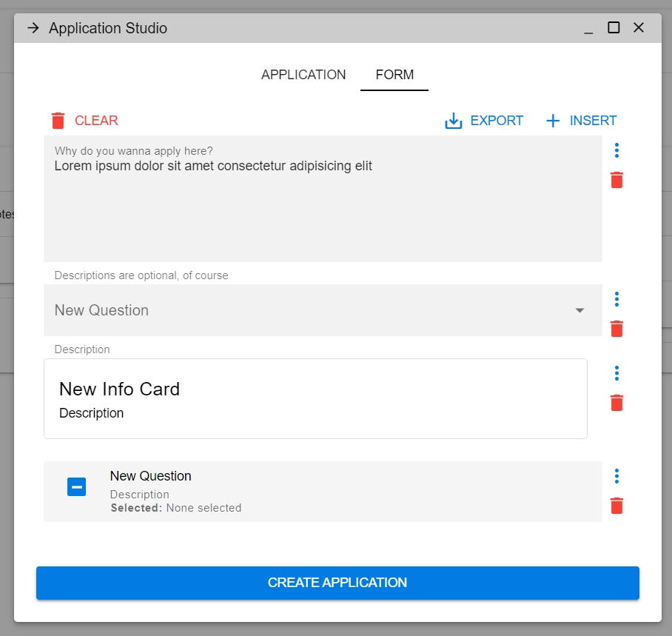Click into the Lorem ipsum text area
The width and height of the screenshot is (672, 636).
click(323, 199)
